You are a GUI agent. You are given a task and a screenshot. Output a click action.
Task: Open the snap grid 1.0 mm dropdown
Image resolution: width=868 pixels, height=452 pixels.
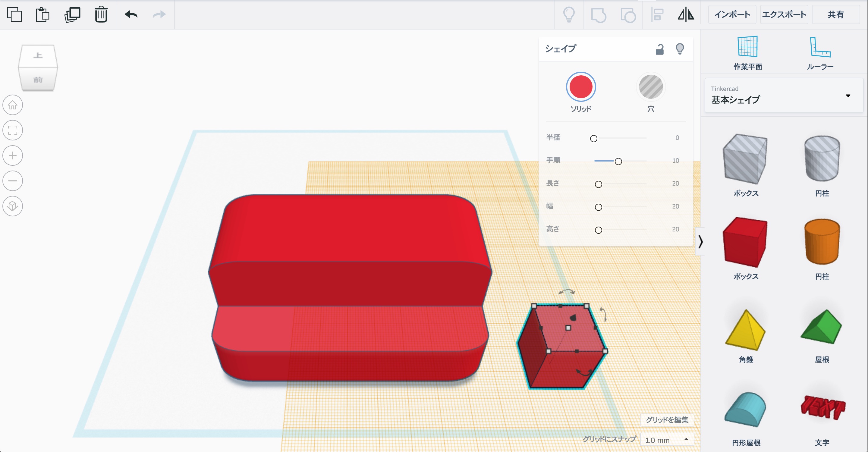click(x=666, y=440)
